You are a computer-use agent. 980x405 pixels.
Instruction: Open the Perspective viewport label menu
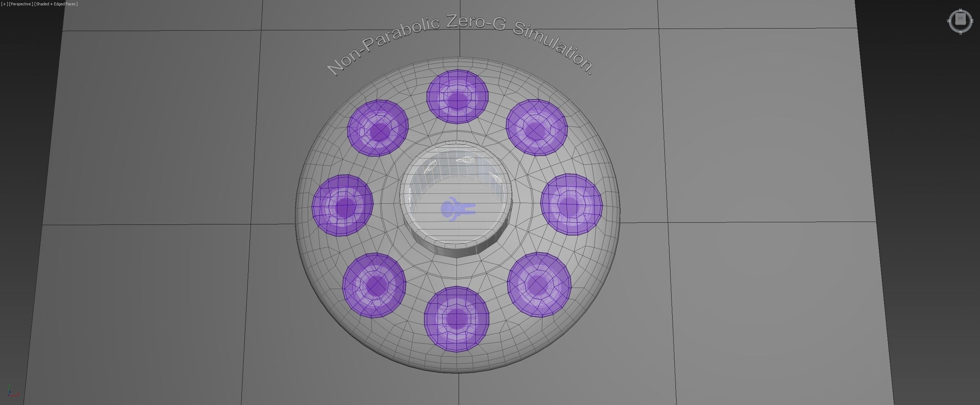(21, 4)
